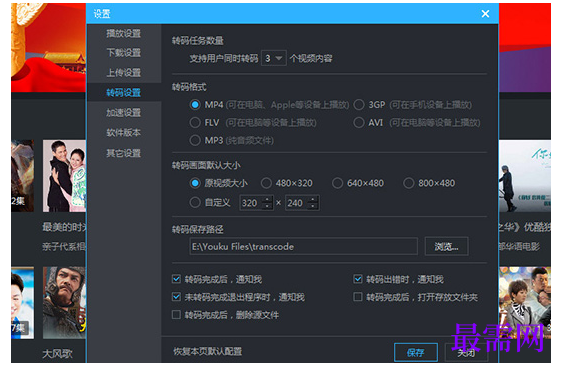The width and height of the screenshot is (563, 369).
Task: Click the 大风歌 title text
Action: tap(57, 354)
